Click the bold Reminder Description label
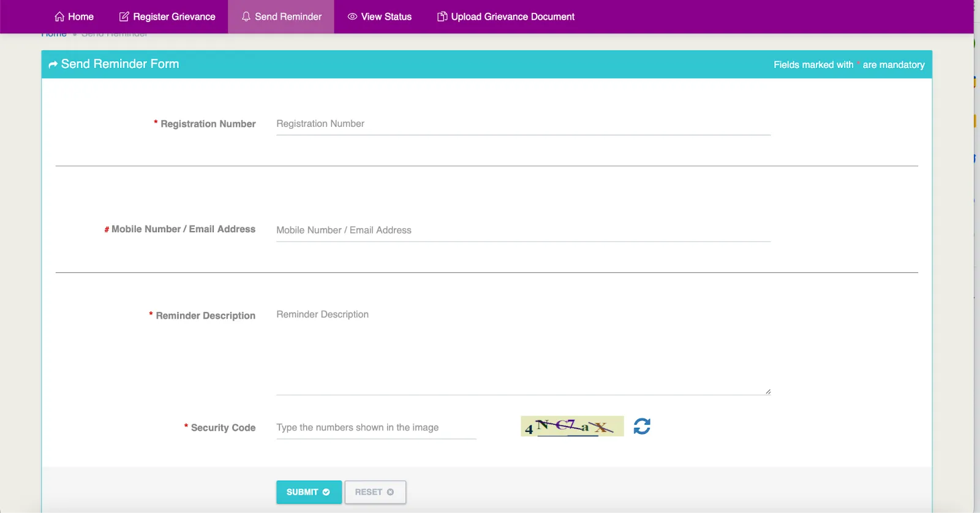The image size is (980, 513). pyautogui.click(x=205, y=316)
